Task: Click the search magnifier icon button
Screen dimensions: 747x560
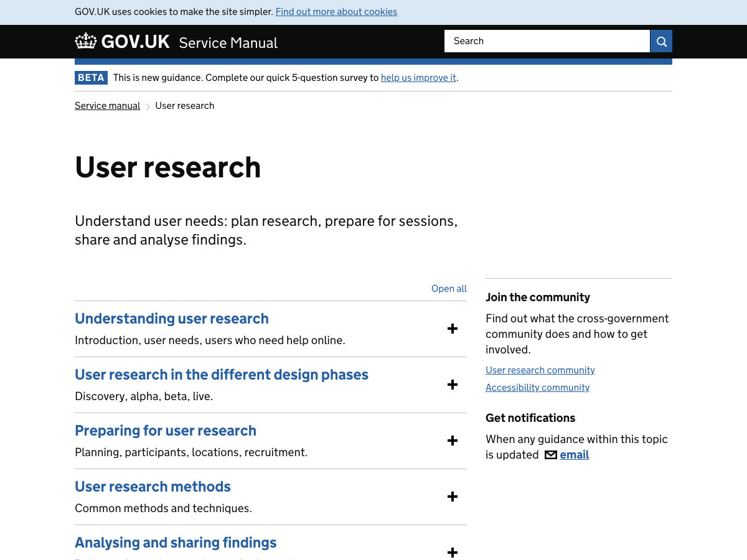Action: 661,41
